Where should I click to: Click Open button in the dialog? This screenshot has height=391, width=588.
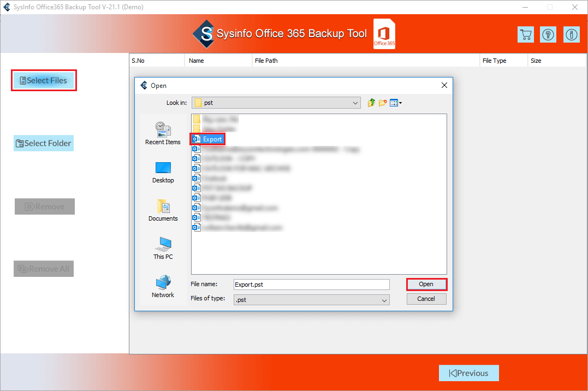(x=426, y=284)
